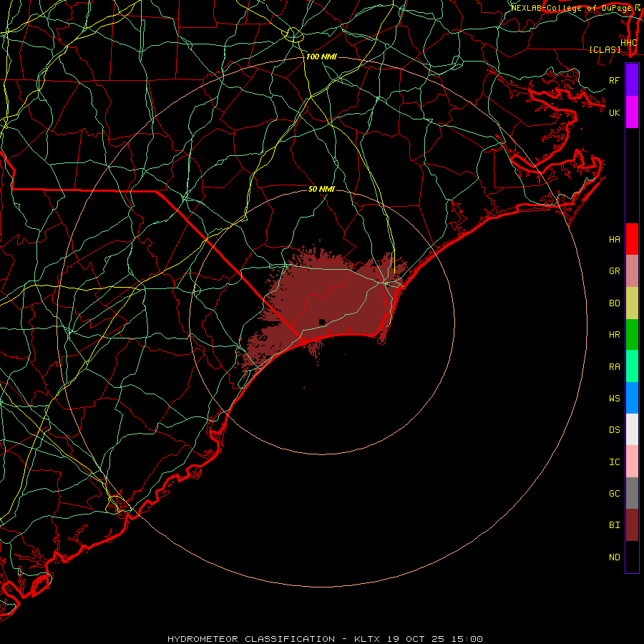Click the HR green legend swatch
Image resolution: width=644 pixels, height=644 pixels.
click(632, 335)
